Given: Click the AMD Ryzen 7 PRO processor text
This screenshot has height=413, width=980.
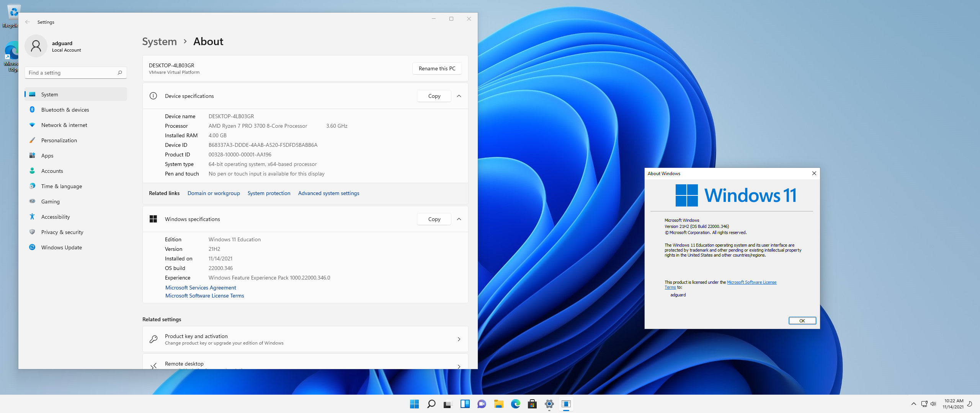Looking at the screenshot, I should [x=258, y=126].
